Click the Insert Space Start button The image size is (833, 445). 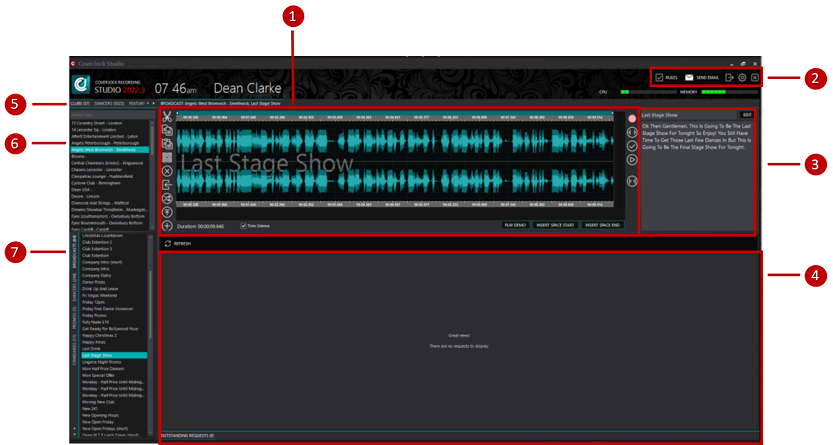click(x=555, y=226)
